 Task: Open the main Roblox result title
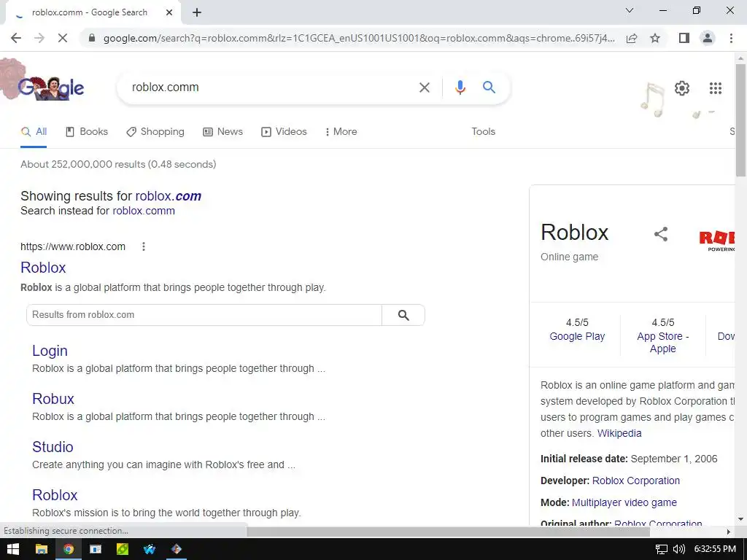coord(43,268)
